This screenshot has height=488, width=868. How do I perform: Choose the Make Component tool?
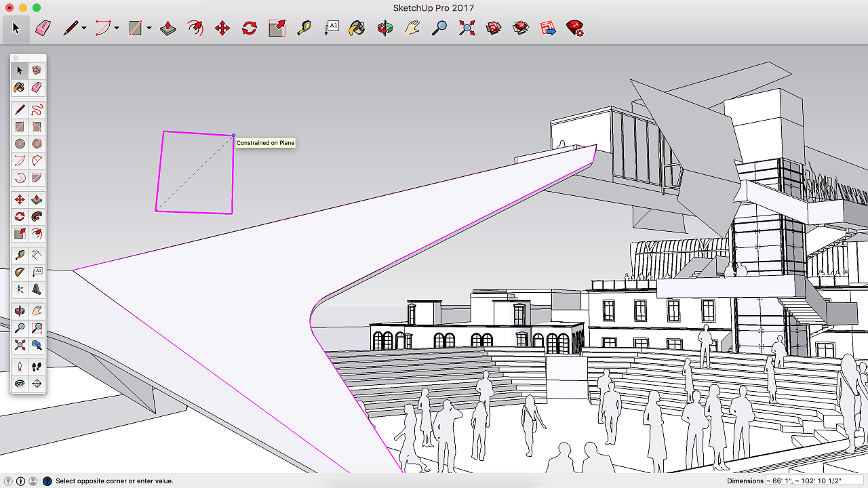point(37,70)
